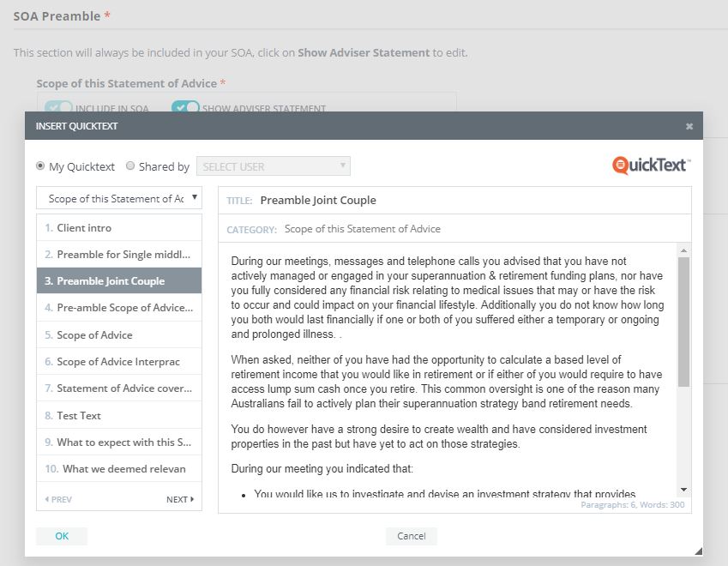Image resolution: width=728 pixels, height=566 pixels.
Task: Click the dialog resize grip corner
Action: click(697, 551)
